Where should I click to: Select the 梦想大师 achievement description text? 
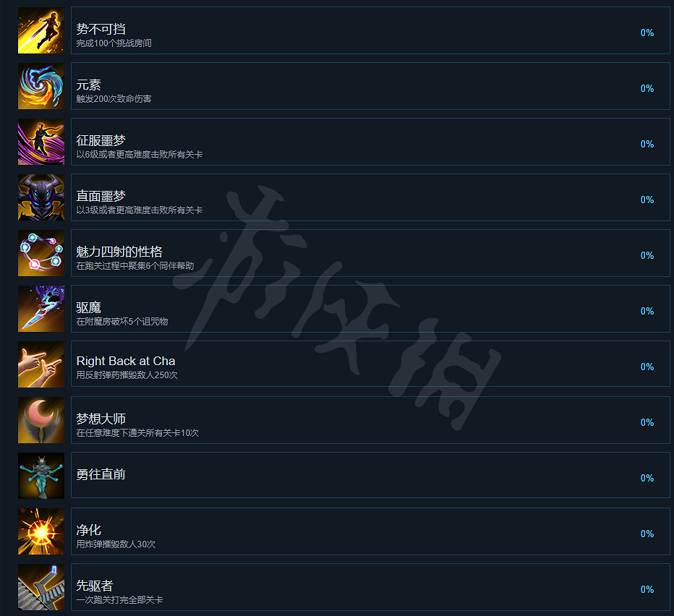pos(137,433)
